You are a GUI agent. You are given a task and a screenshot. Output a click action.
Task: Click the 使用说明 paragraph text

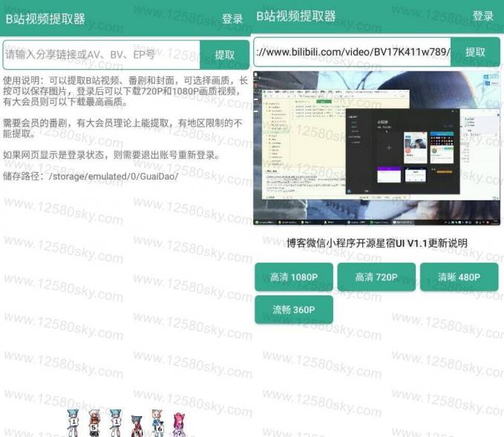click(x=125, y=91)
